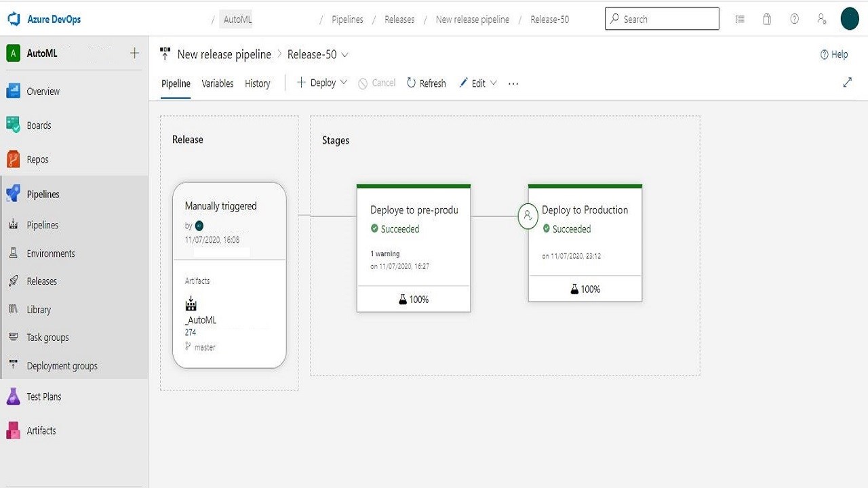Viewport: 868px width, 488px height.
Task: Click the Releases breadcrumb link
Action: point(399,19)
